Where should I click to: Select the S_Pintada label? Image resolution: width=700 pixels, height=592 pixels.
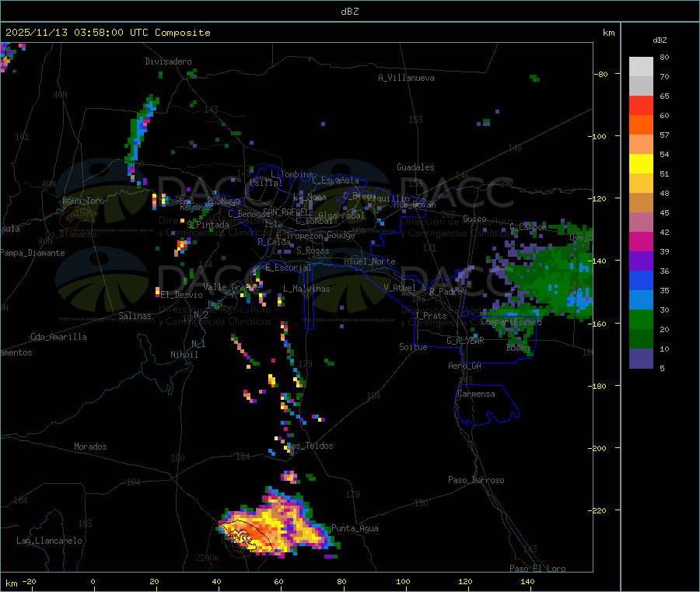click(x=208, y=225)
